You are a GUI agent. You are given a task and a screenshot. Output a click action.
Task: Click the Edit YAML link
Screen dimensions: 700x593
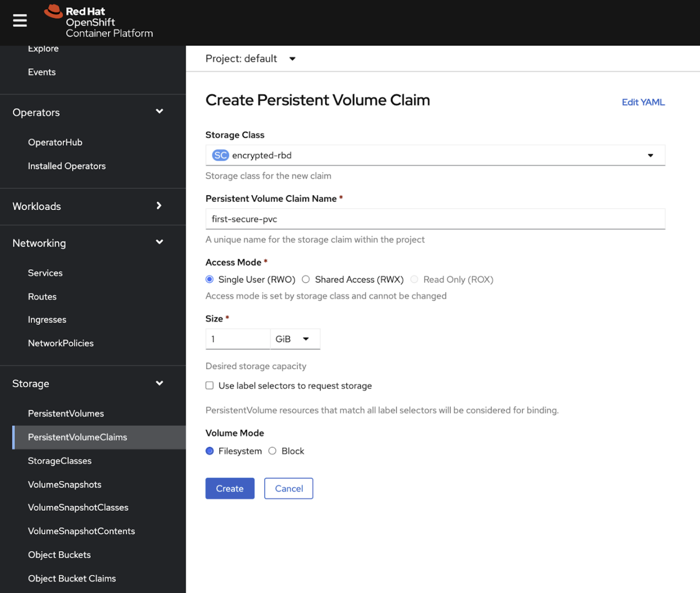coord(643,102)
